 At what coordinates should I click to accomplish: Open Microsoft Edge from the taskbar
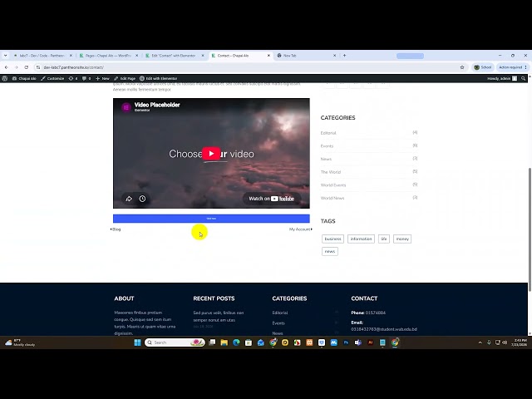236,342
